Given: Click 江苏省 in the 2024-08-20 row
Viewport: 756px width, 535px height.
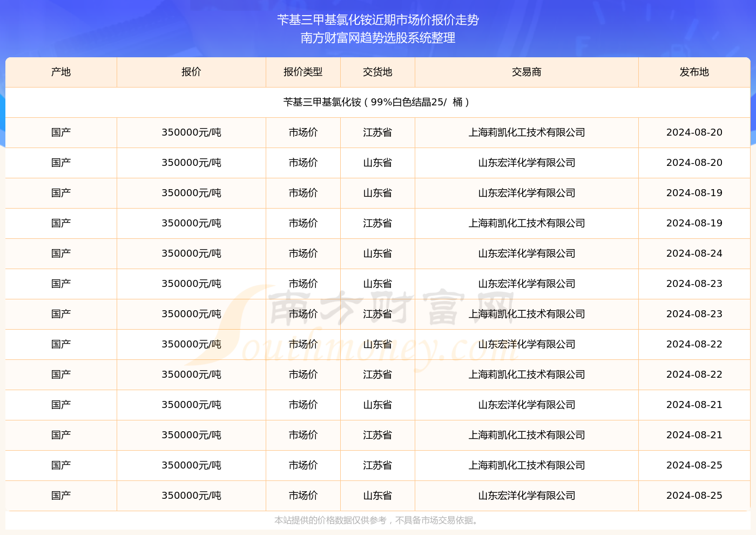Looking at the screenshot, I should tap(377, 132).
